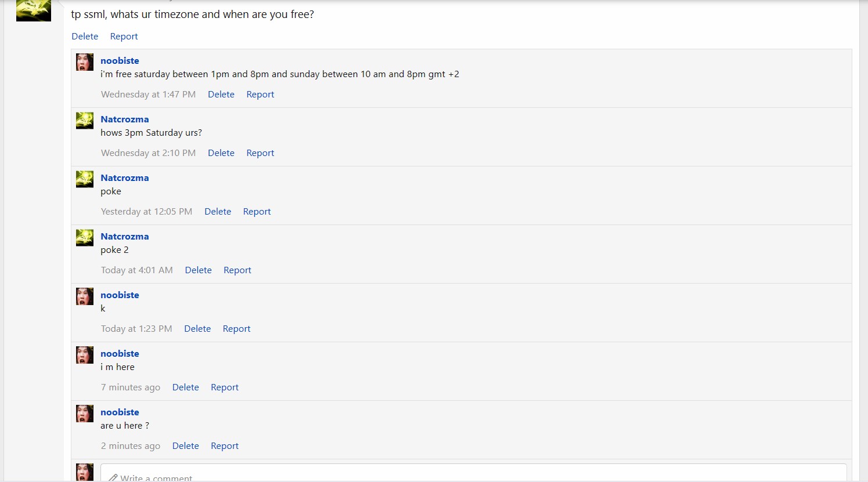
Task: Report the main profile post
Action: (x=124, y=36)
